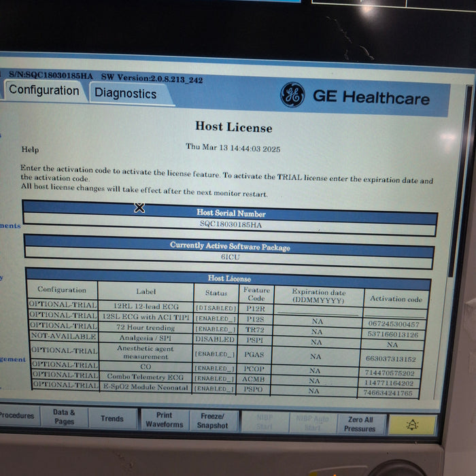Viewport: 476px width, 476px height.
Task: Click feature code PGAS
Action: pyautogui.click(x=254, y=354)
